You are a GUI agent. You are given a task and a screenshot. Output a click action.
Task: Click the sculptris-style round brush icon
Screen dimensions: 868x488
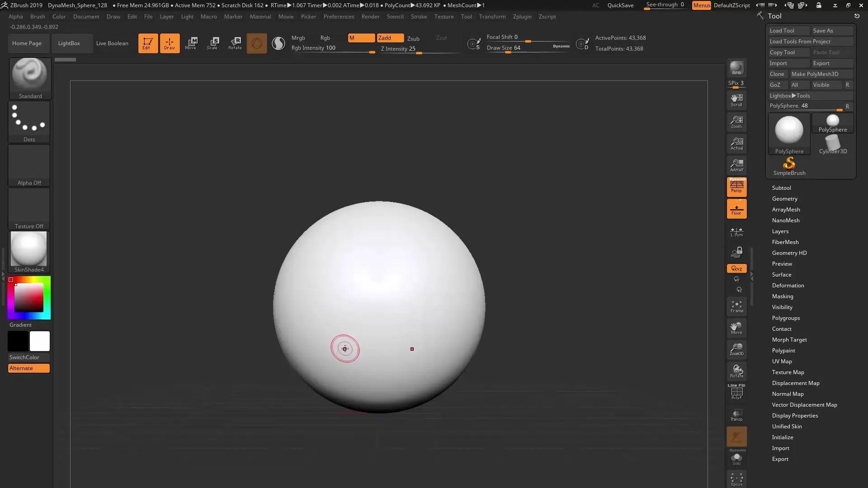point(257,43)
